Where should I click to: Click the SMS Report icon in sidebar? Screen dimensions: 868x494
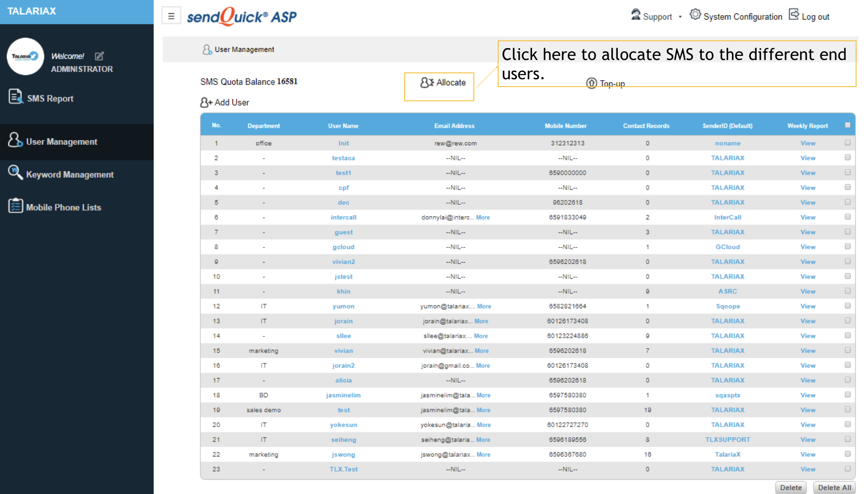point(16,97)
